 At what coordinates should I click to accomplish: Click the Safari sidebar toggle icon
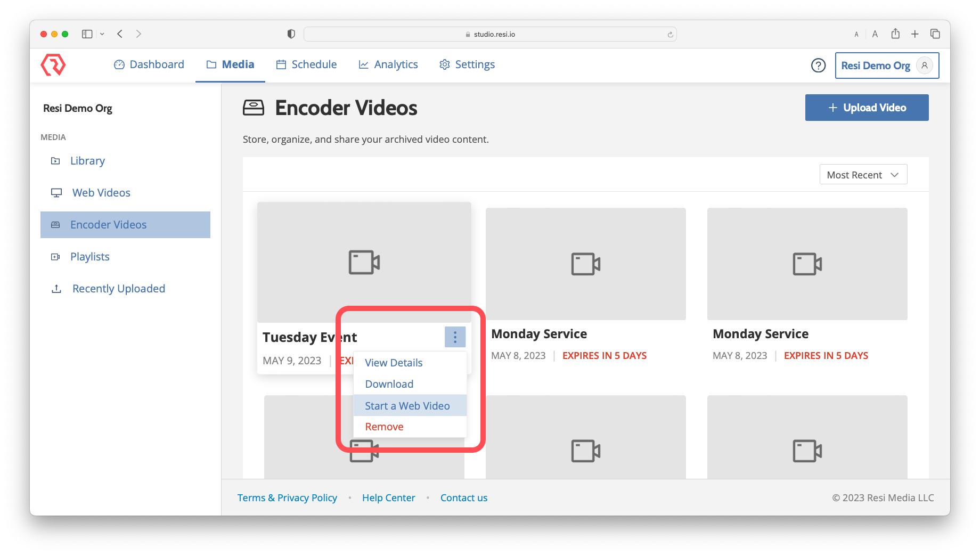(87, 34)
